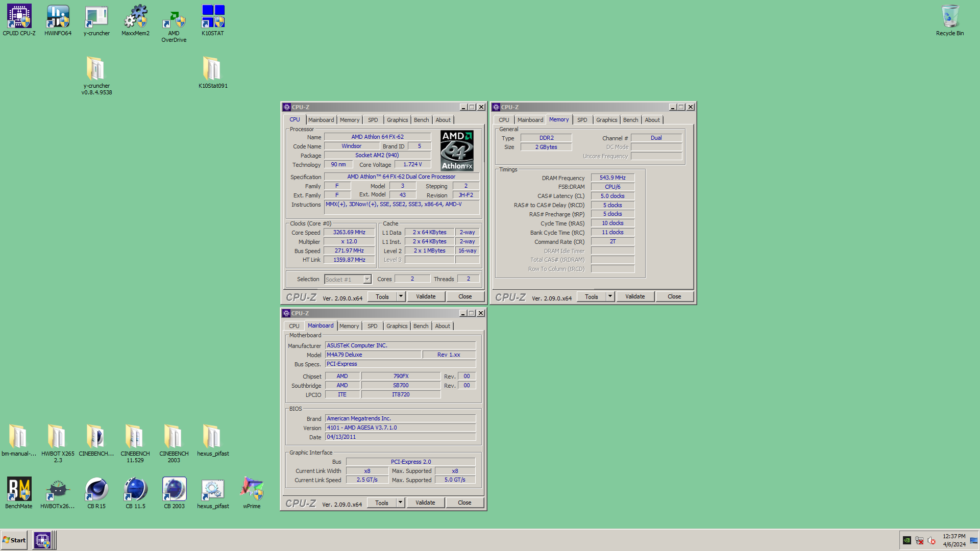Open the CINEBENCH 11.529 folder
Screen dimensions: 980x551
coord(135,443)
